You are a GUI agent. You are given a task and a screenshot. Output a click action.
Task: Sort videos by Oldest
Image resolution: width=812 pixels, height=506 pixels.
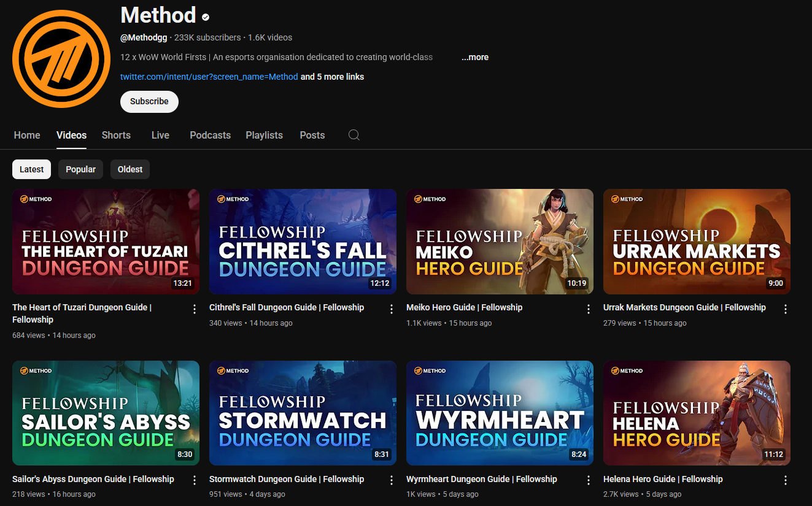click(x=130, y=169)
